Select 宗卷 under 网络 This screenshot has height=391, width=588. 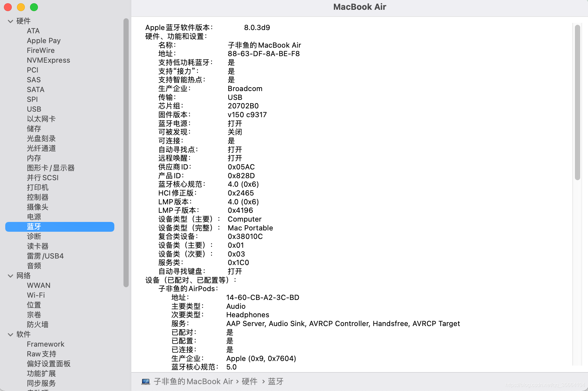pos(34,315)
